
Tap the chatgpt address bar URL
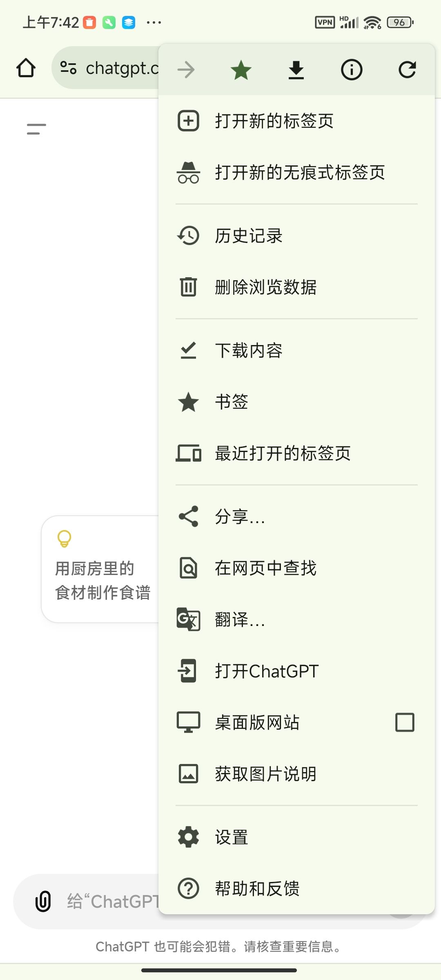[x=122, y=68]
